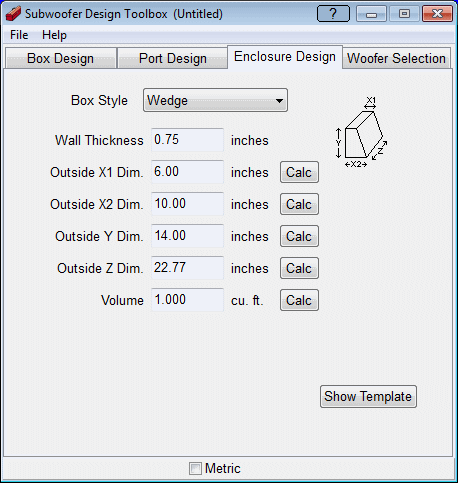The image size is (458, 483).
Task: Click the wedge box diagram image
Action: pos(361,132)
